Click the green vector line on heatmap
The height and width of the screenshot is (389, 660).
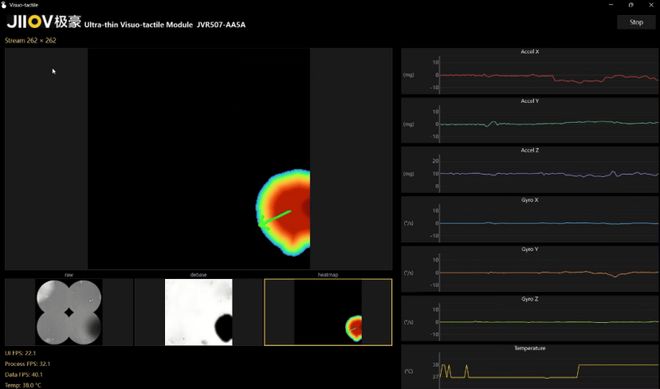point(276,217)
